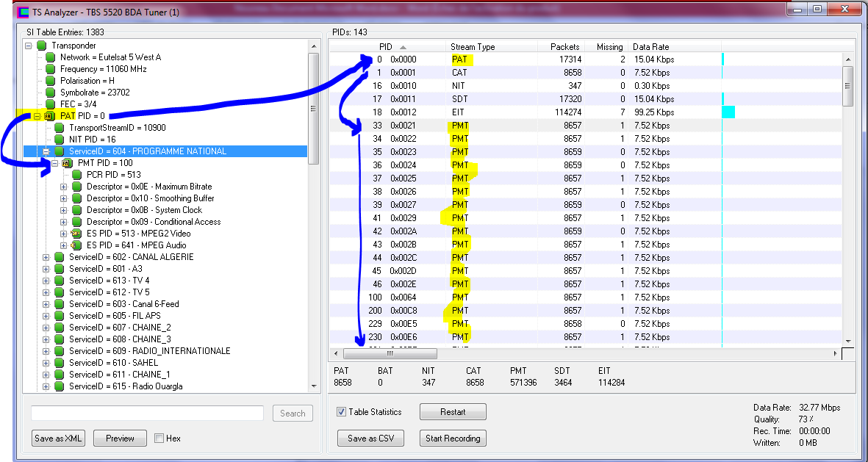Click the PMT PID = 100 table icon
The width and height of the screenshot is (868, 462).
(x=68, y=163)
